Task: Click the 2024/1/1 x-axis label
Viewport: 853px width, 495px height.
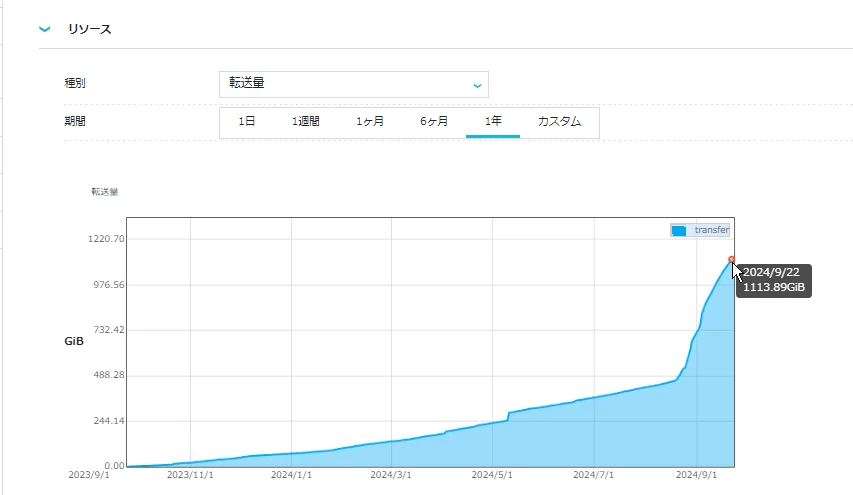Action: [291, 476]
